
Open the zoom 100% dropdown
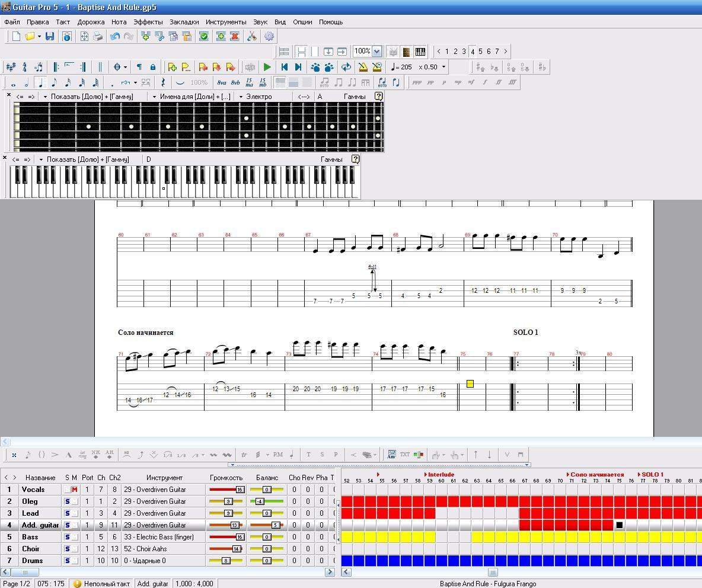(377, 52)
